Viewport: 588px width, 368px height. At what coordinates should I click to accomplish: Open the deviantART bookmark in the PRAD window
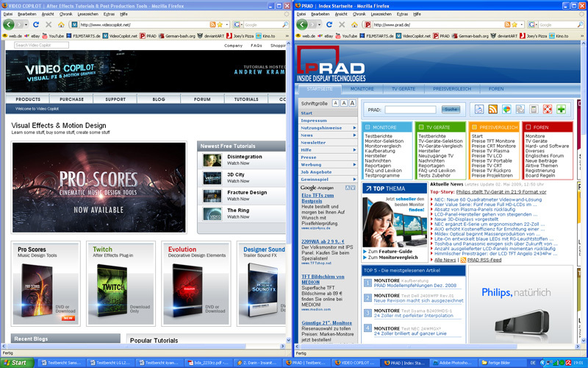503,36
